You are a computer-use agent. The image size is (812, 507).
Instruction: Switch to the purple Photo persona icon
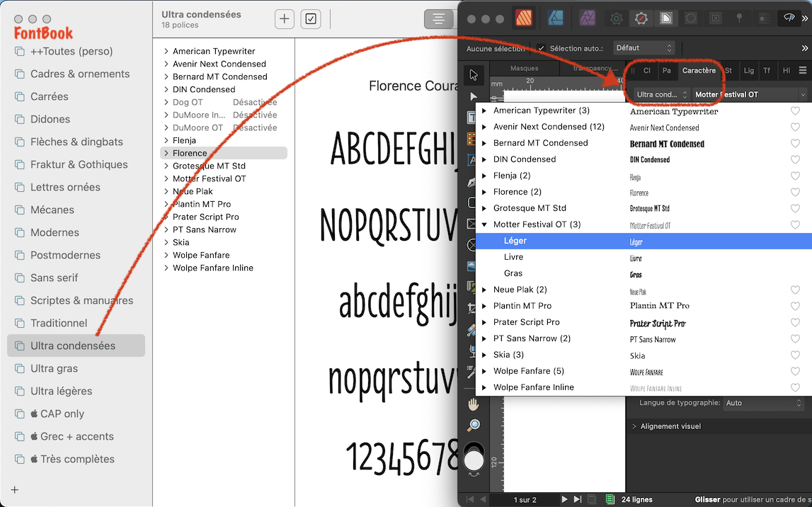pos(586,18)
